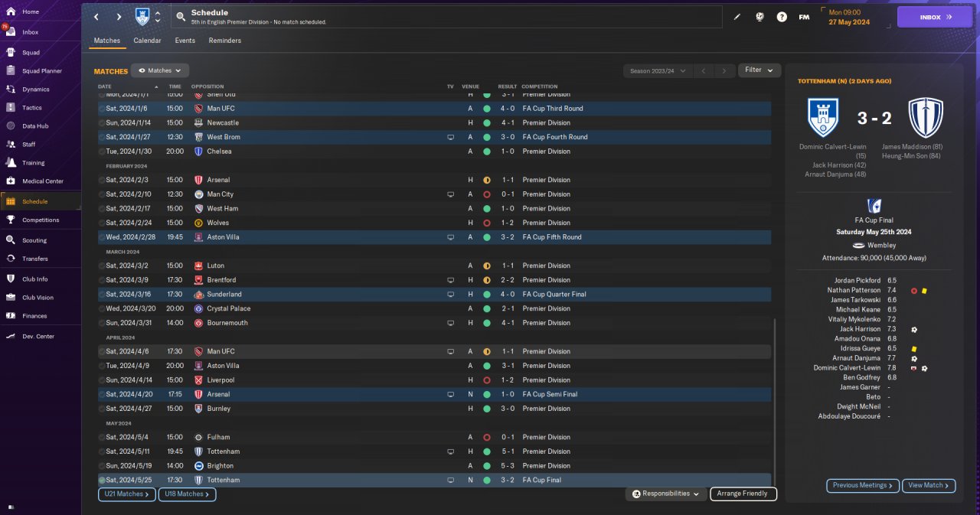Open the Season 2023/24 dropdown
The image size is (980, 515).
pos(658,70)
